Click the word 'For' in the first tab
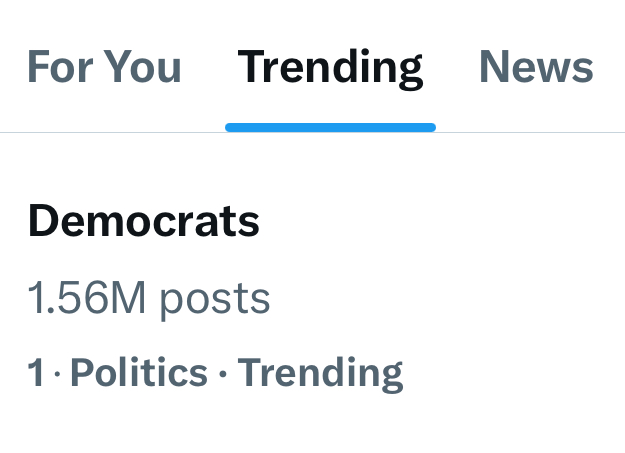 click(x=61, y=67)
